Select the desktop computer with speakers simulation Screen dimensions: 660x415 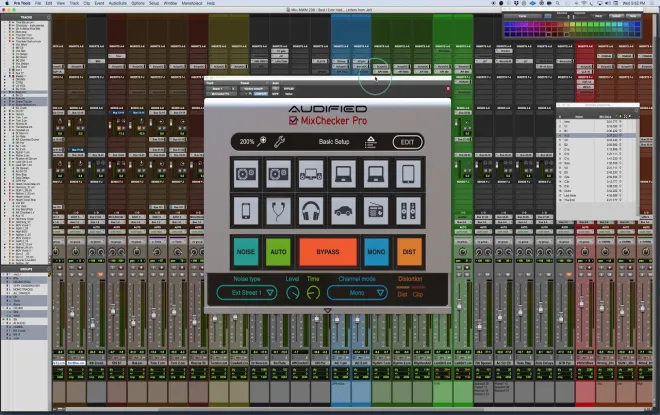311,173
